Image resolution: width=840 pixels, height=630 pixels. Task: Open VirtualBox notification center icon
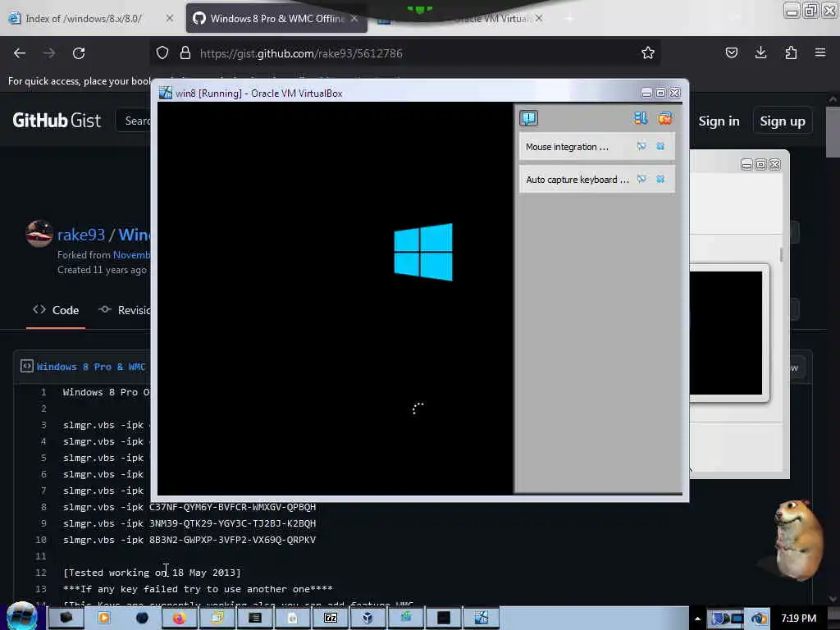[528, 118]
